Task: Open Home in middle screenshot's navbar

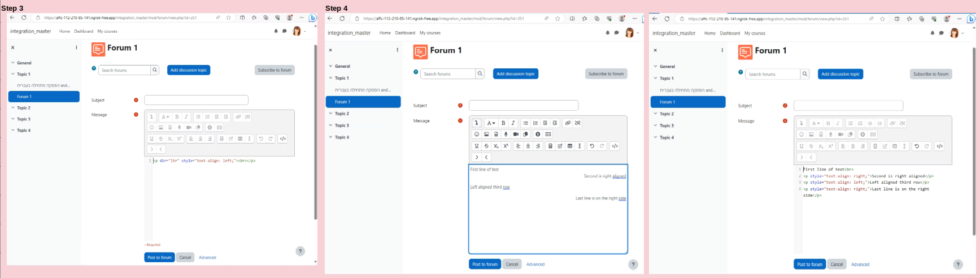Action: 385,33
